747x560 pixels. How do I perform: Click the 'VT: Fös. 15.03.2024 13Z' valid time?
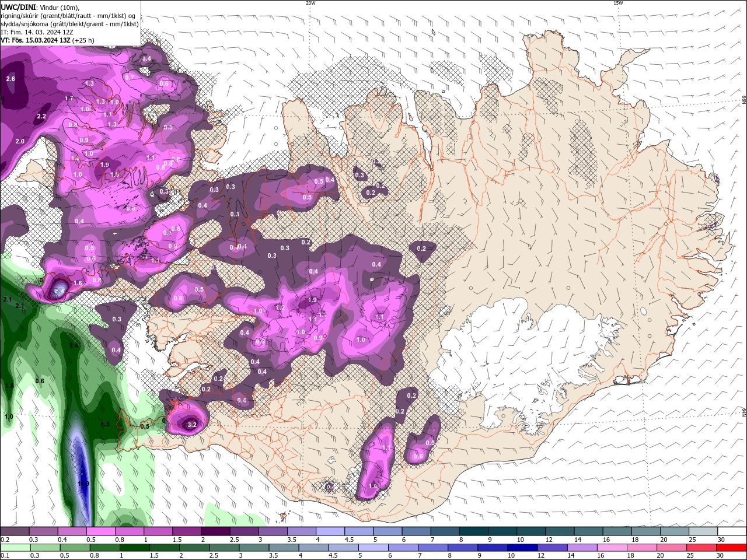coord(36,40)
